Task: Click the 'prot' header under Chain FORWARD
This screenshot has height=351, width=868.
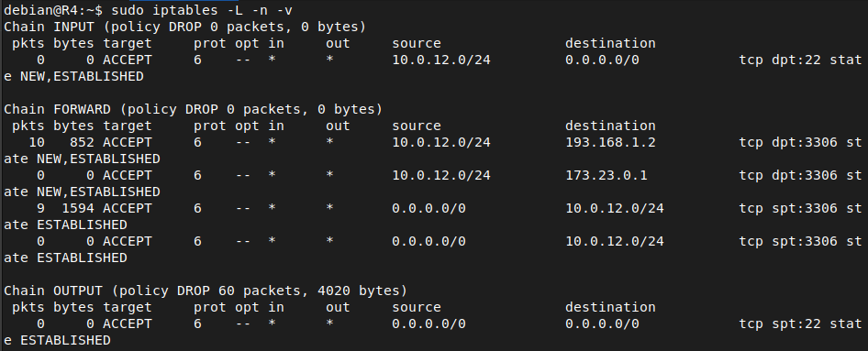Action: (x=210, y=126)
